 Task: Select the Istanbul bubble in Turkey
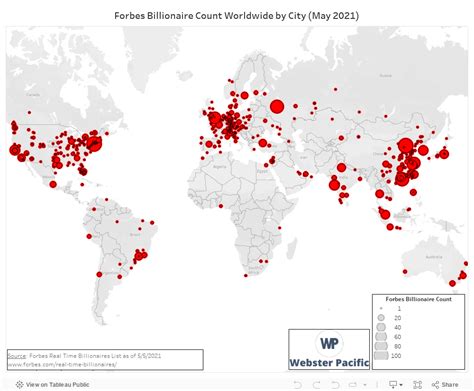pyautogui.click(x=263, y=143)
